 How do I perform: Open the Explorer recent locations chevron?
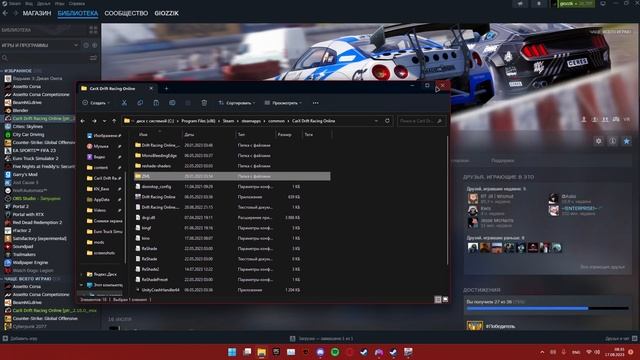(104, 121)
